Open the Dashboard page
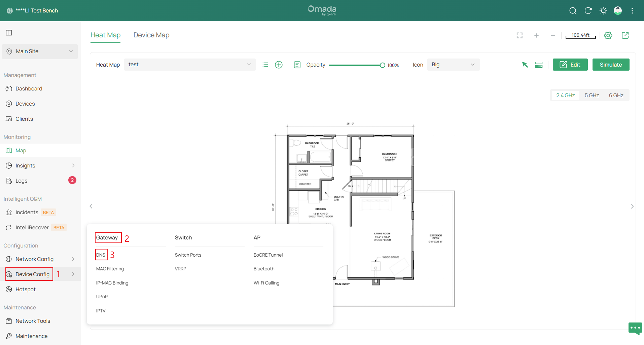The height and width of the screenshot is (345, 644). (x=40, y=89)
